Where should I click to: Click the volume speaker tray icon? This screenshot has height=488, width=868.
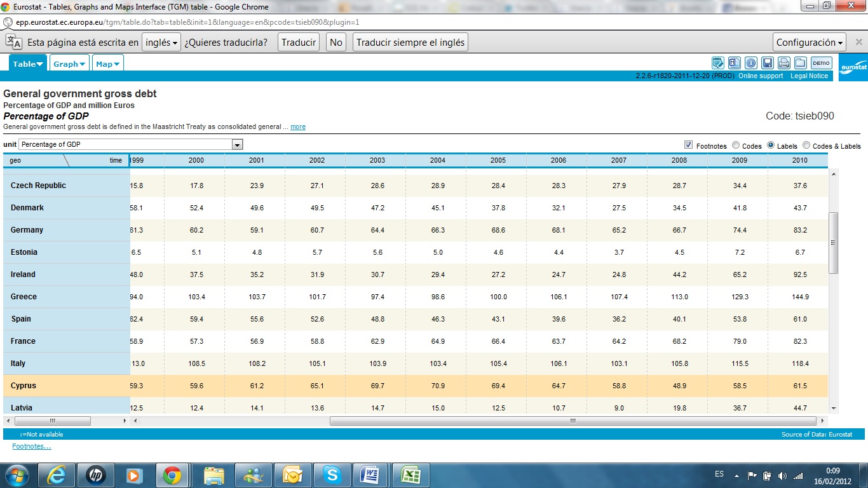782,475
